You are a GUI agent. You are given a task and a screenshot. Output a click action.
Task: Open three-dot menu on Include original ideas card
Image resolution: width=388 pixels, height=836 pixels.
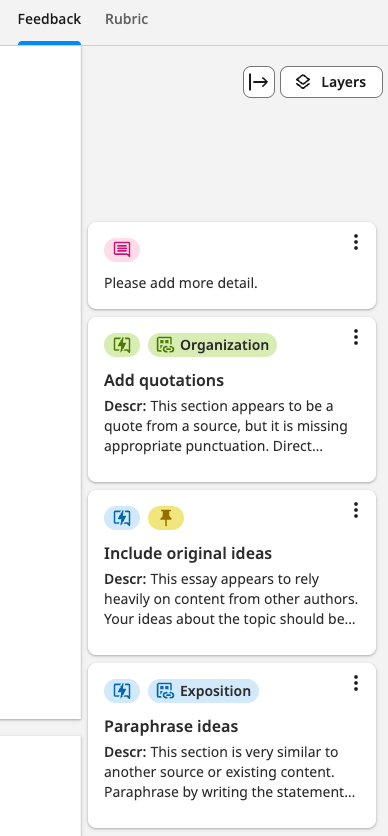coord(355,510)
